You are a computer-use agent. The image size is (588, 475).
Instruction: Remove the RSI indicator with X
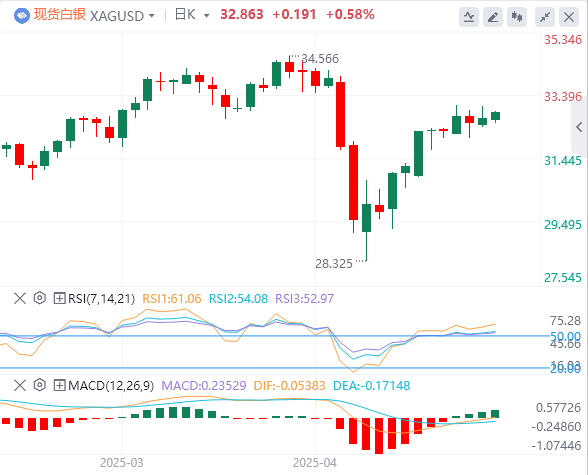(x=20, y=298)
